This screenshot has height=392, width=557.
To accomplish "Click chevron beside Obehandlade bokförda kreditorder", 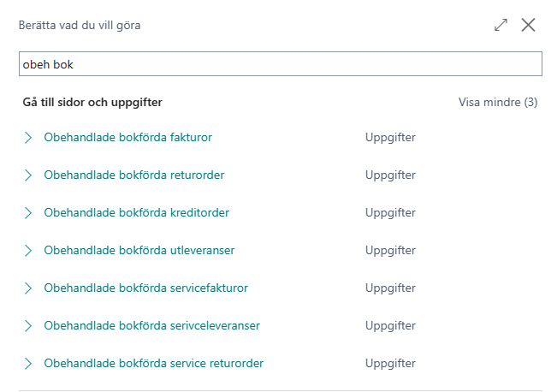I will [x=28, y=213].
